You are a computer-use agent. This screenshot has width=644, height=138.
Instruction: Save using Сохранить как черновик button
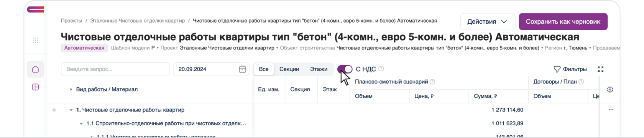563,21
